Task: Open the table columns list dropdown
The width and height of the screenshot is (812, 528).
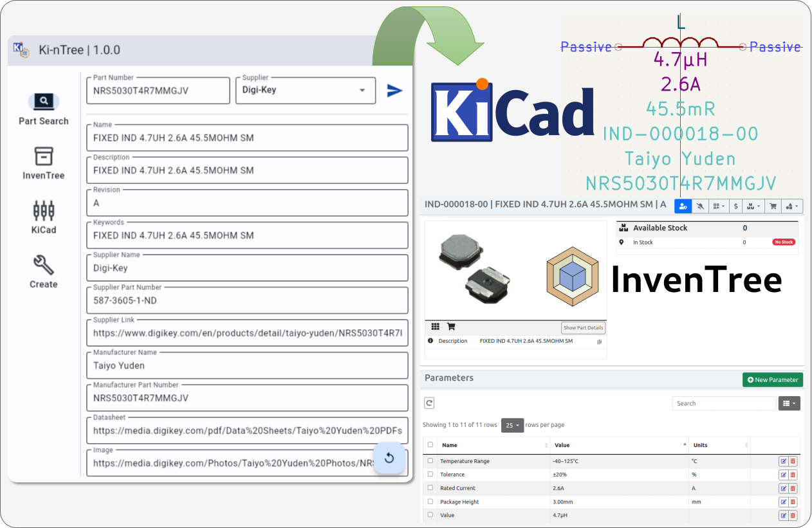Action: pos(789,403)
